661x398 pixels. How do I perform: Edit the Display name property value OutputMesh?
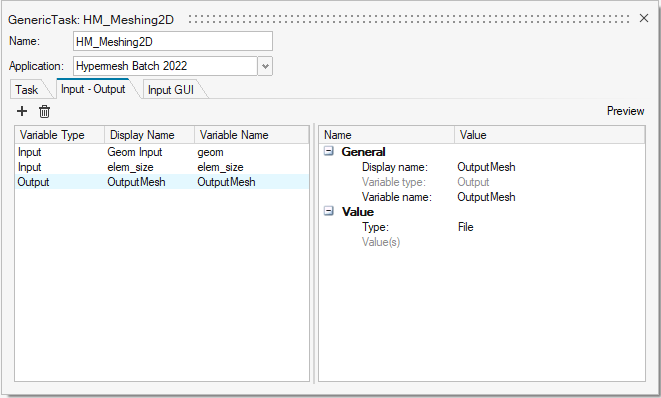click(486, 167)
